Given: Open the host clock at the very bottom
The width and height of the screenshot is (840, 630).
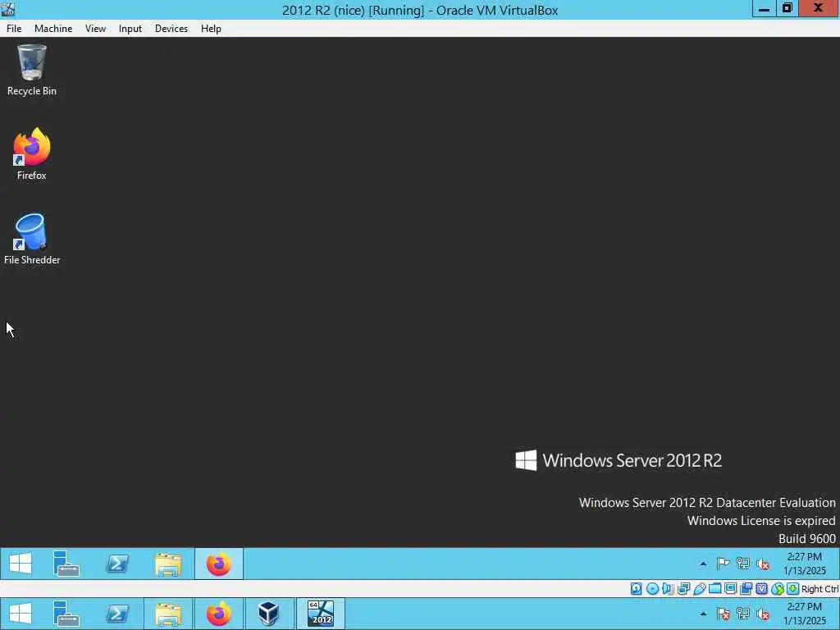Looking at the screenshot, I should click(804, 614).
